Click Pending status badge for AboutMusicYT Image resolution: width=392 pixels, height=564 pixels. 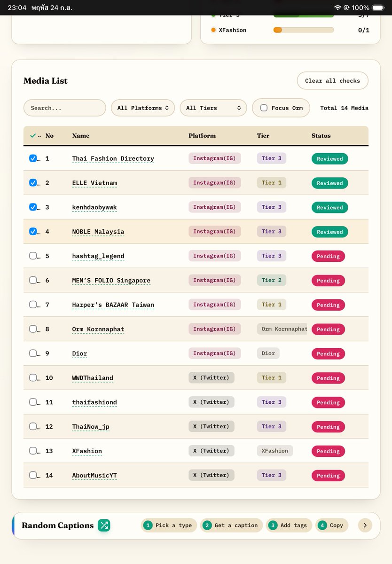[x=328, y=476]
